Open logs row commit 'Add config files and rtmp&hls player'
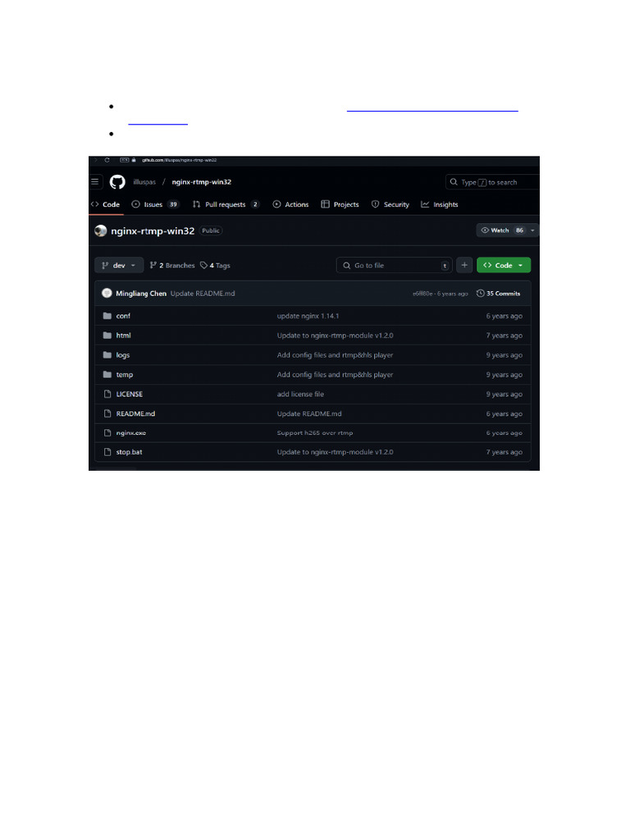The image size is (630, 840). click(x=335, y=355)
